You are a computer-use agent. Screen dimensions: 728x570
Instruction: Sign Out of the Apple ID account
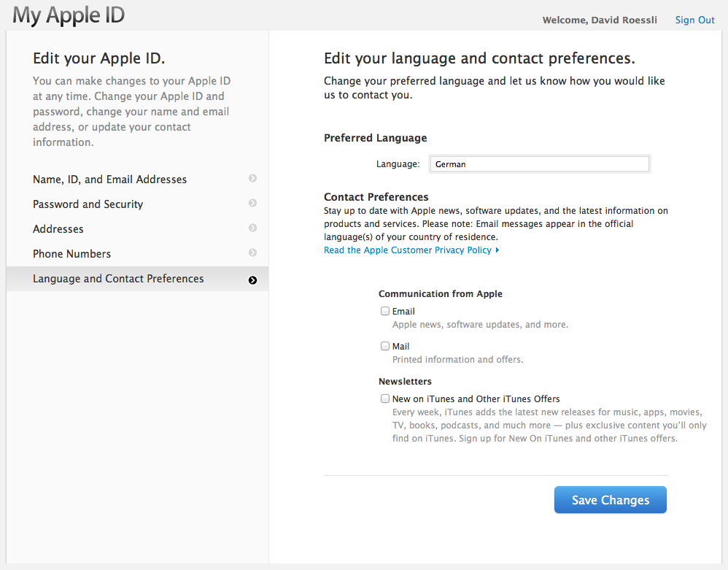[694, 20]
